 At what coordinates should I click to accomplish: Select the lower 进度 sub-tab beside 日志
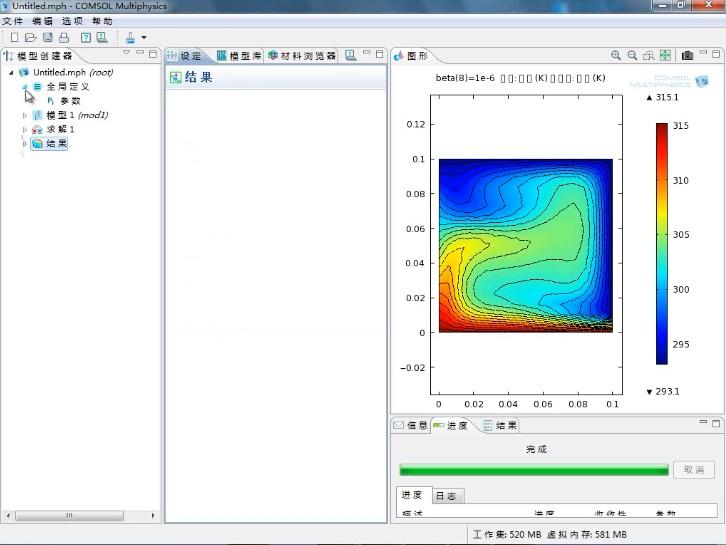pyautogui.click(x=412, y=495)
